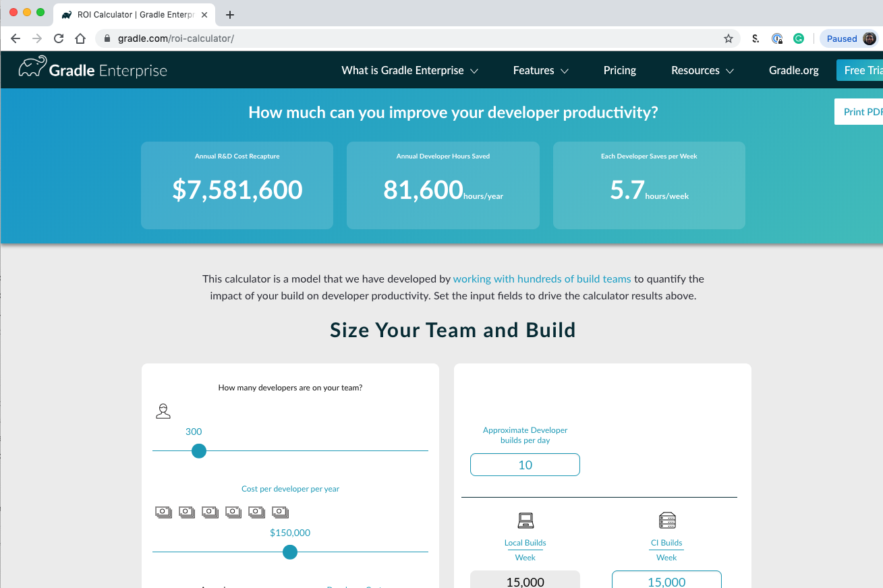Click the 300 developers value label
This screenshot has width=883, height=588.
coord(194,432)
